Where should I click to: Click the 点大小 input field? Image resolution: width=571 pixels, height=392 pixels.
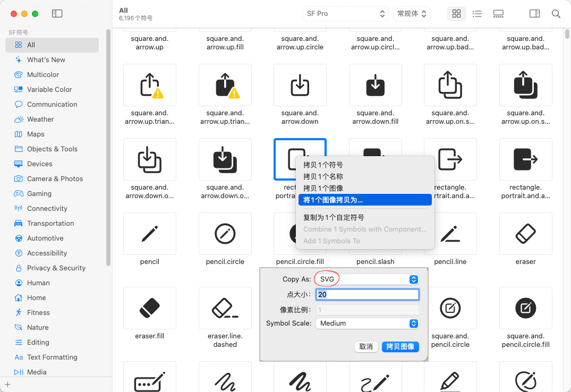[x=367, y=294]
